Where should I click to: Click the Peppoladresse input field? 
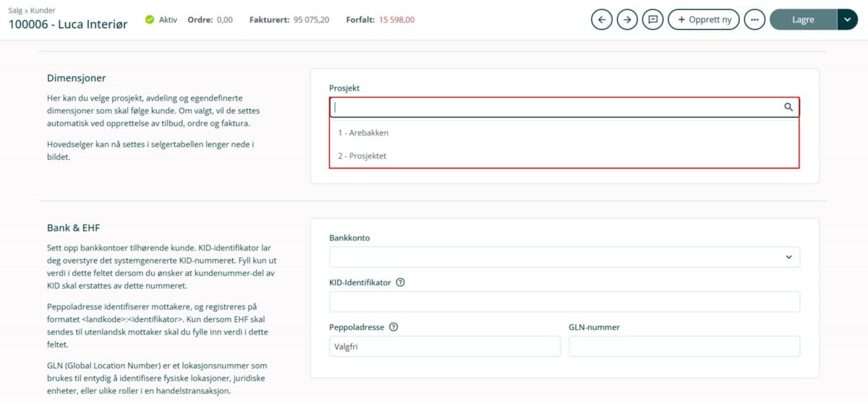444,347
